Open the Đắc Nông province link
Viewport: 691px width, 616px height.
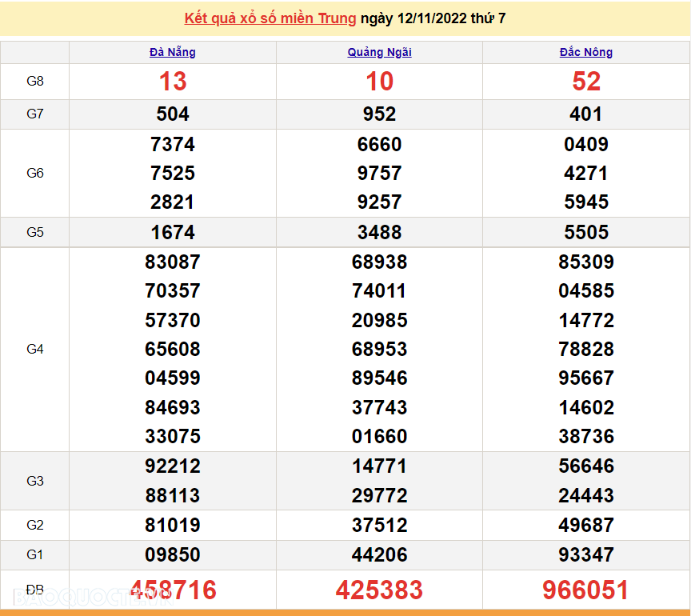coord(586,52)
